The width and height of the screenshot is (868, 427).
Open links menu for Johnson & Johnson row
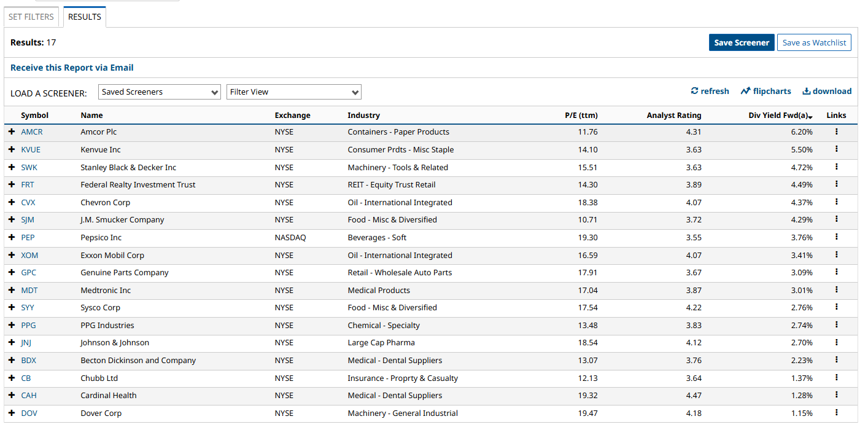point(836,342)
